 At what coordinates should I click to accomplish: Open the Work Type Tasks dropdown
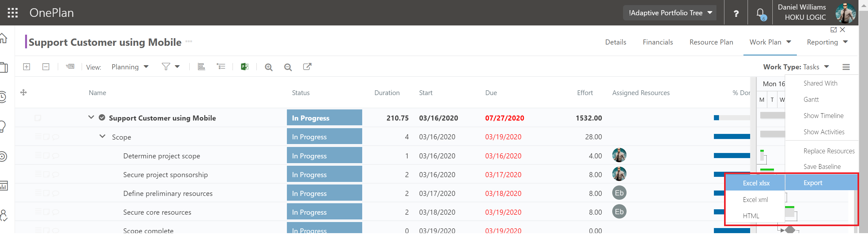point(796,67)
